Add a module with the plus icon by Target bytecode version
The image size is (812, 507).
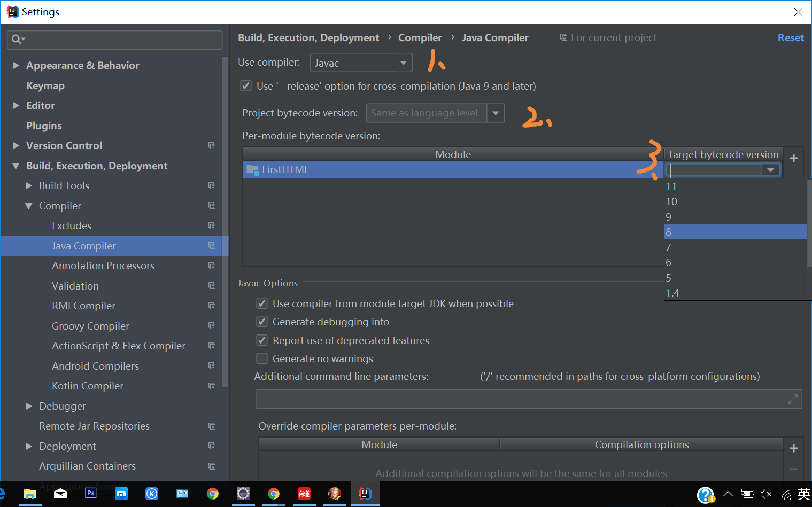tap(794, 158)
